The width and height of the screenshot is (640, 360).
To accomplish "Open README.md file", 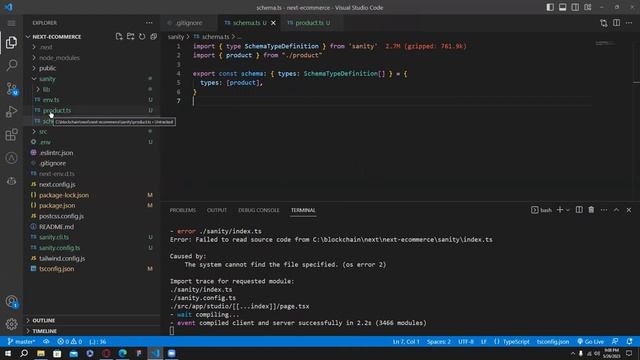I will pyautogui.click(x=56, y=227).
